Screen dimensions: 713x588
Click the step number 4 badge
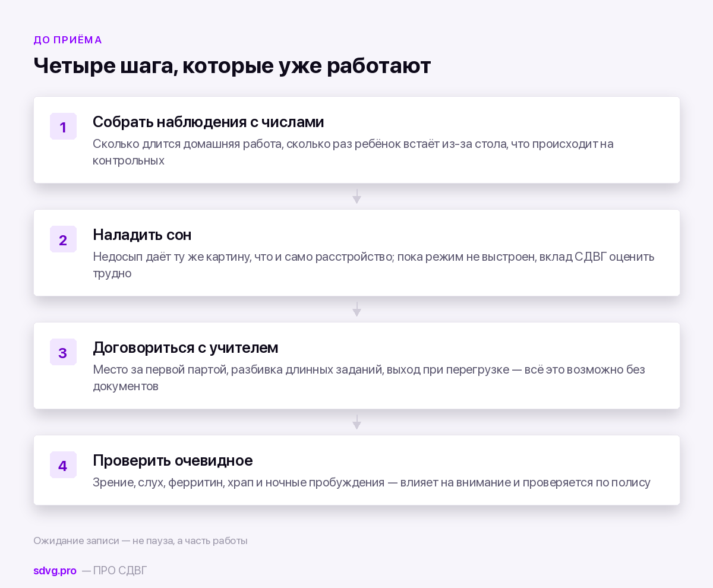point(63,465)
